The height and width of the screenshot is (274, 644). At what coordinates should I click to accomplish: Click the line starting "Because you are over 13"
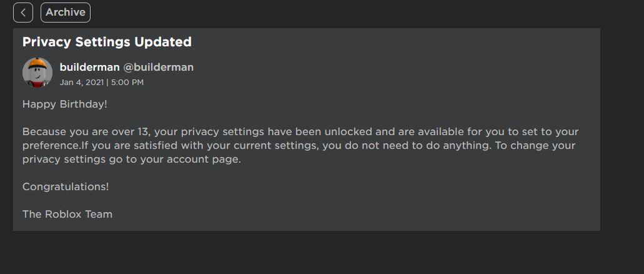point(300,132)
